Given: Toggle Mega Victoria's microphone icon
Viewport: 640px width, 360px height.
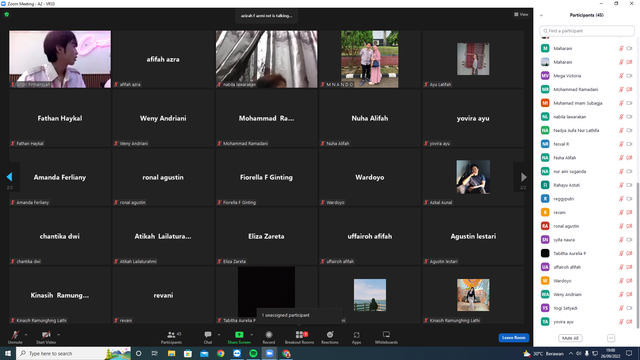Looking at the screenshot, I should click(621, 76).
